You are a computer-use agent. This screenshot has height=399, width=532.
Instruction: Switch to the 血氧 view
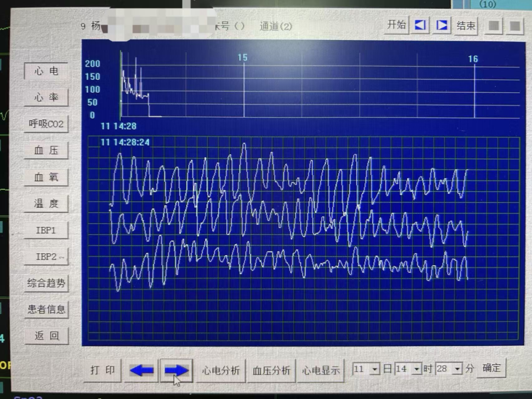(46, 177)
